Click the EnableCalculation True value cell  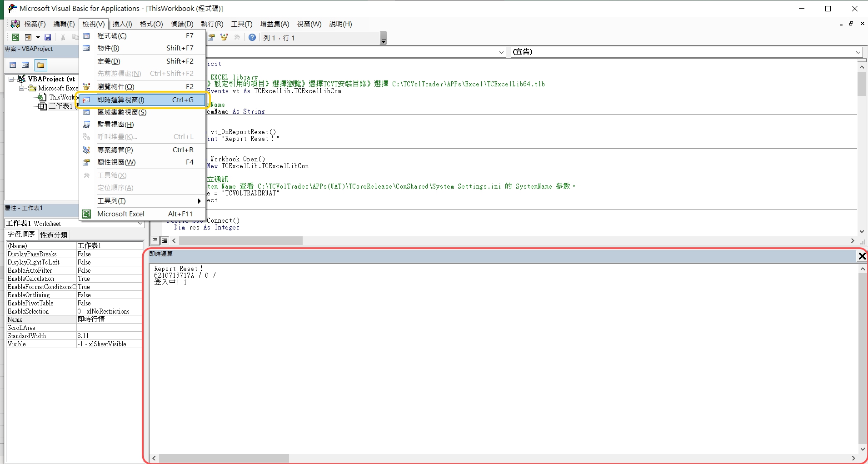coord(109,279)
